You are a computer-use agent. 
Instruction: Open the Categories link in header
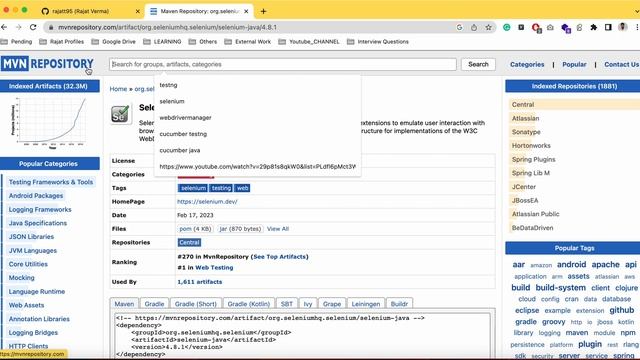pos(527,64)
